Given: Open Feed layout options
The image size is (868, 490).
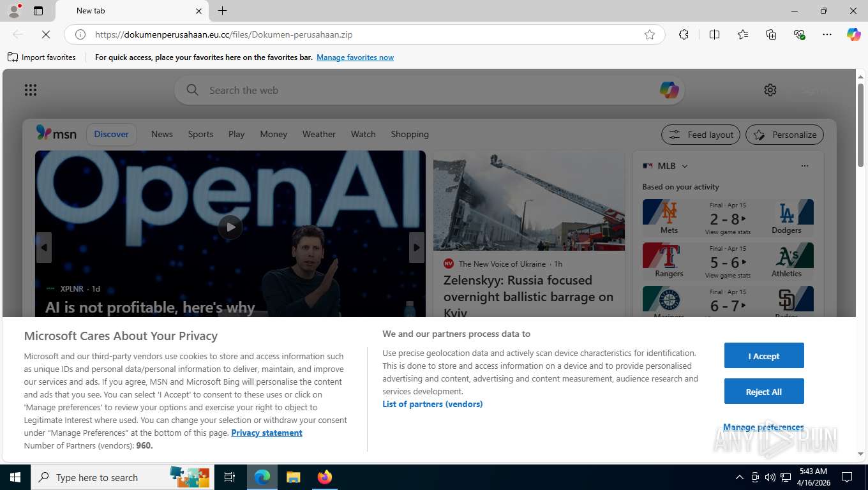Looking at the screenshot, I should pos(701,135).
